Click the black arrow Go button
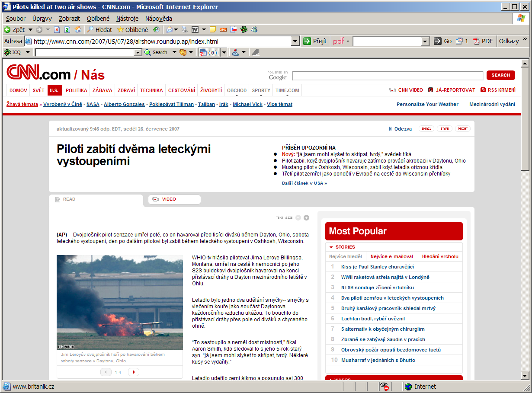The image size is (532, 393). pyautogui.click(x=443, y=41)
